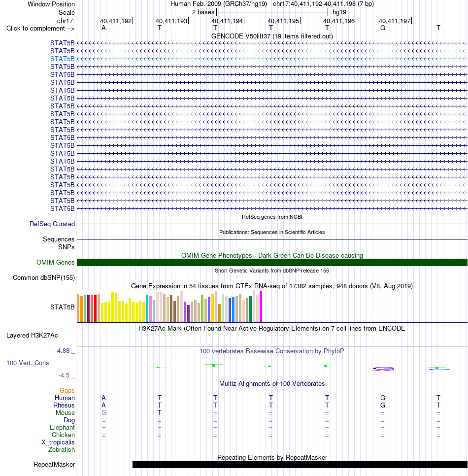Image resolution: width=468 pixels, height=476 pixels.
Task: Click the T base in Mouse row
Action: [160, 412]
